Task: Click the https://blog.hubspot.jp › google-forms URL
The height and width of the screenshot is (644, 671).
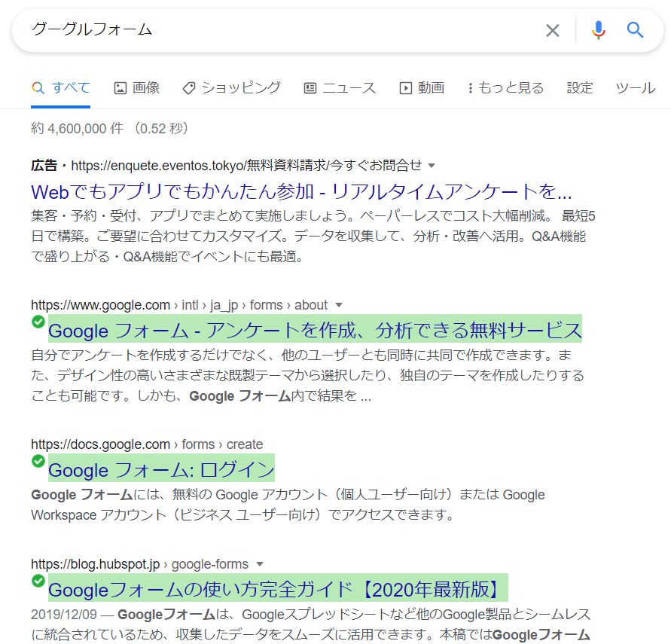Action: click(139, 564)
